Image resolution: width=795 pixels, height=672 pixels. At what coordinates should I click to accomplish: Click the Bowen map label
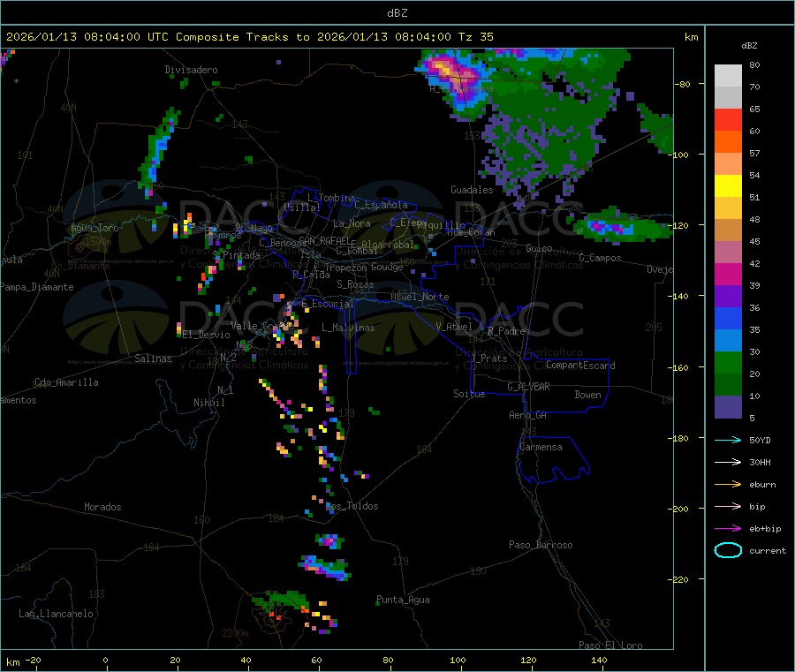point(587,395)
